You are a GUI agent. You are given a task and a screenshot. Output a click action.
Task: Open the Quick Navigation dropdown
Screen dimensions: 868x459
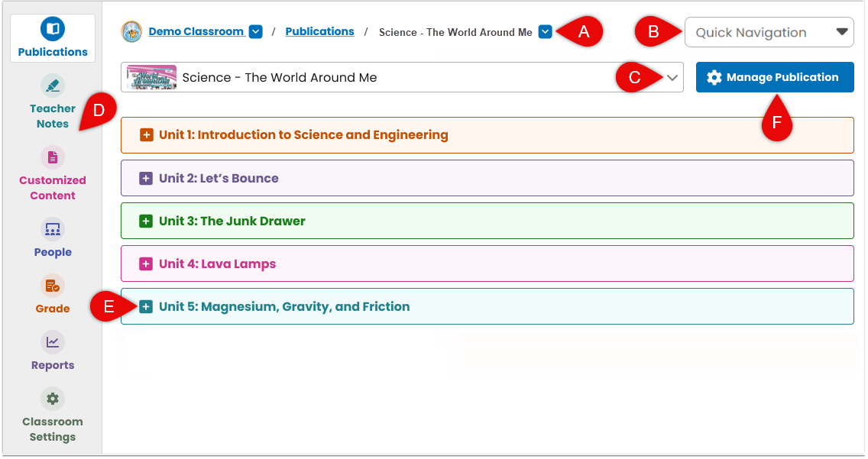pyautogui.click(x=769, y=32)
